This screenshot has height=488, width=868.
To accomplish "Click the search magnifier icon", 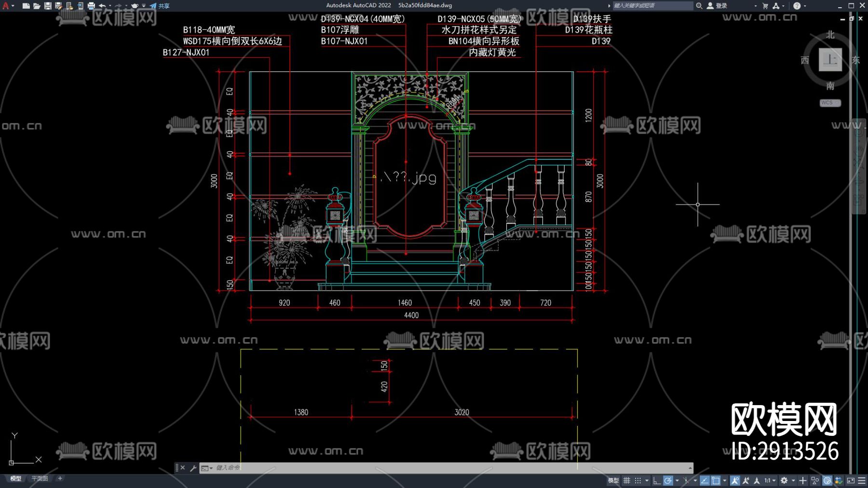I will (699, 6).
